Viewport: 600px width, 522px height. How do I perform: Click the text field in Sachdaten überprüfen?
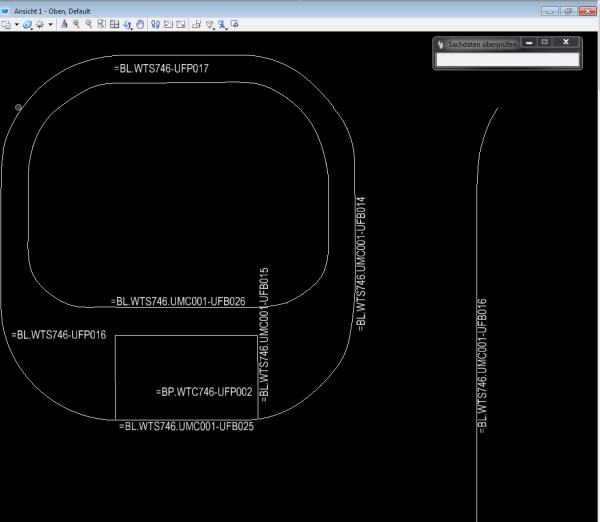point(507,60)
